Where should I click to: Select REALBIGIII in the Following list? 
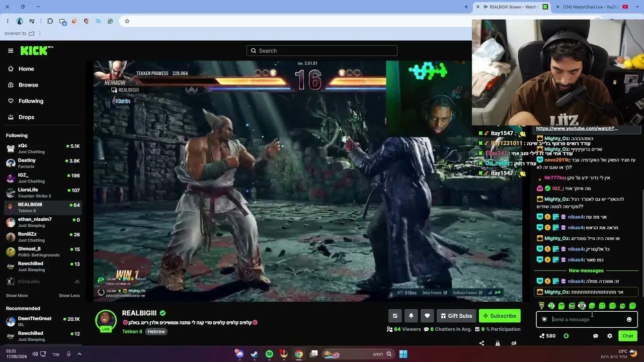click(43, 207)
